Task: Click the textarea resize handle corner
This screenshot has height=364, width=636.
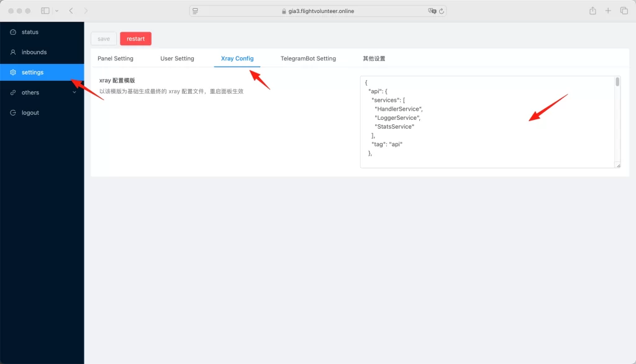Action: [618, 166]
